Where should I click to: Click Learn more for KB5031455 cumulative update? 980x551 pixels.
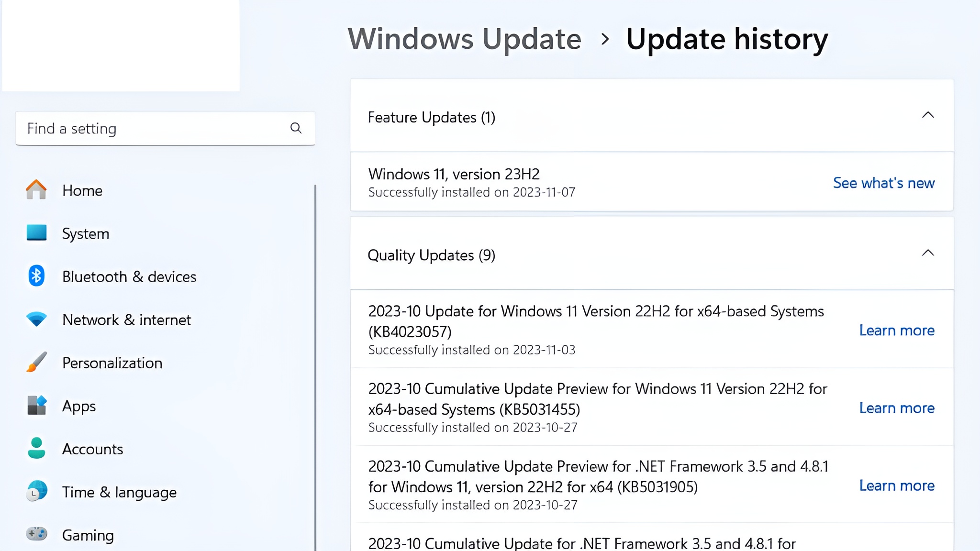[897, 408]
